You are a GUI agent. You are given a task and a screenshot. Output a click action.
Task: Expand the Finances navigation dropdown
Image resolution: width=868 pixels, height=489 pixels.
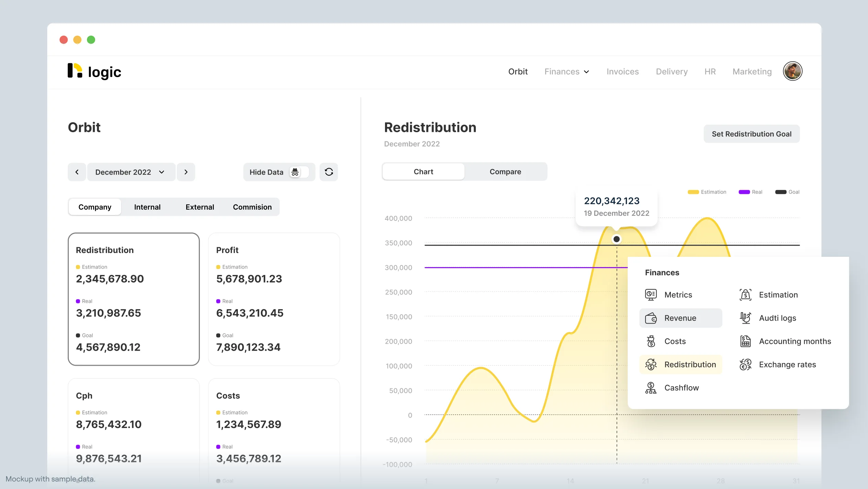(566, 72)
